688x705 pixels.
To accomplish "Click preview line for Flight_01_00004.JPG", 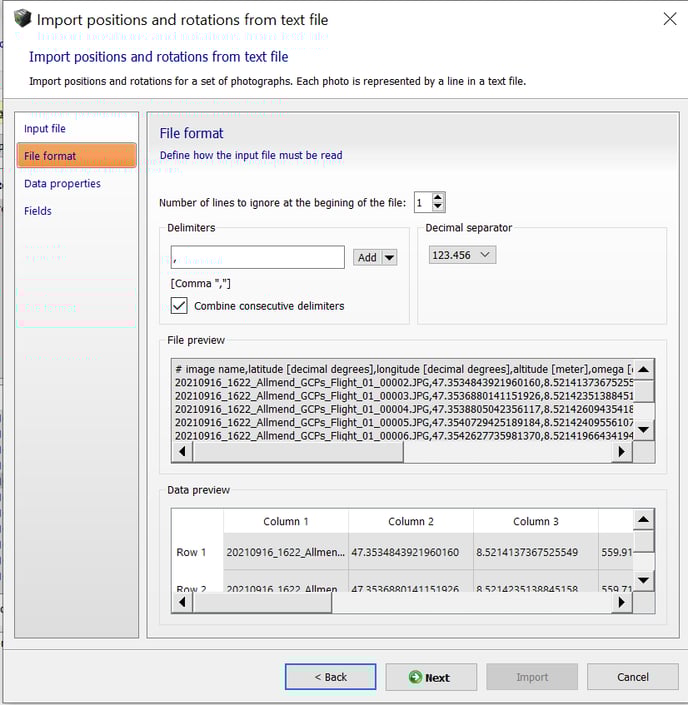I will (x=404, y=410).
